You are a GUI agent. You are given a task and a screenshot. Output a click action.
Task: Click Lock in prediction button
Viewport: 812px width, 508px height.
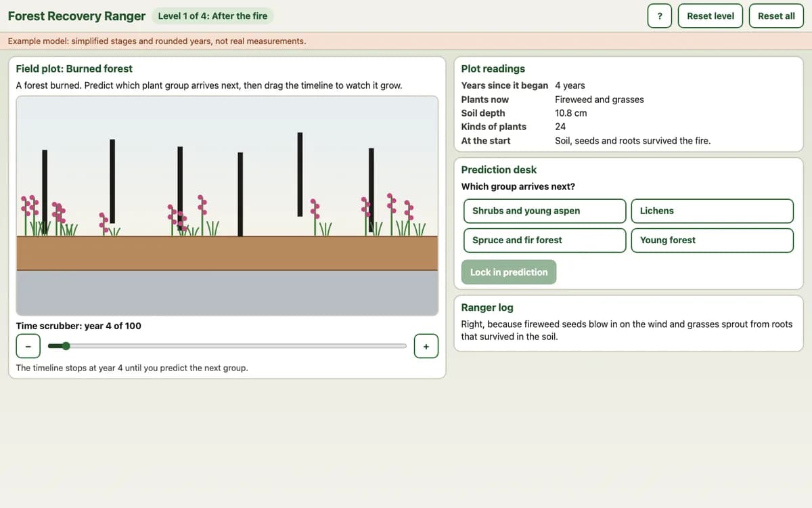[509, 272]
